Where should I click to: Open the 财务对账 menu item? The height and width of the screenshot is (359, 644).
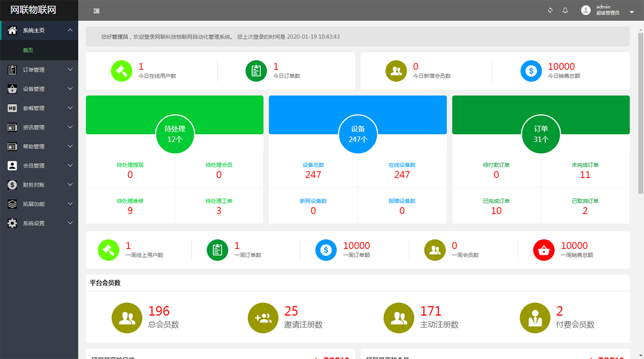pyautogui.click(x=34, y=185)
